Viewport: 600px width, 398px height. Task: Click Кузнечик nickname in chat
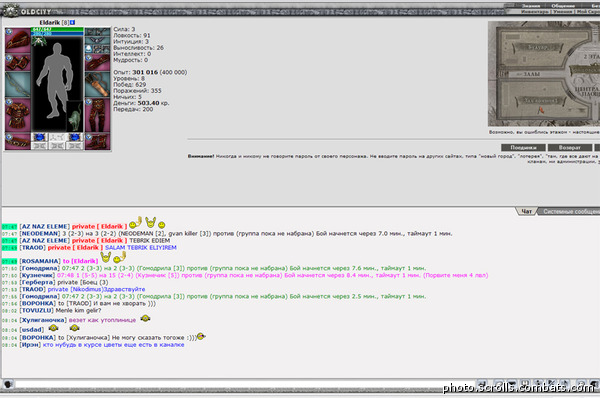pyautogui.click(x=37, y=275)
